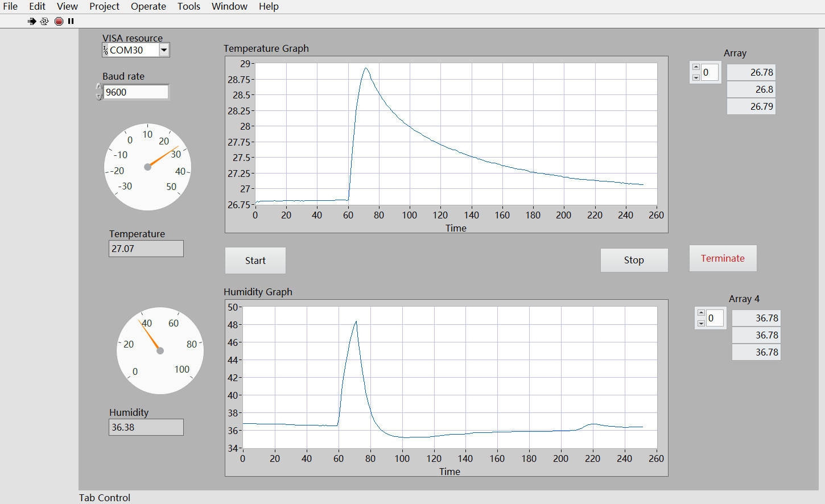The image size is (825, 504).
Task: Open the File menu
Action: [x=10, y=6]
